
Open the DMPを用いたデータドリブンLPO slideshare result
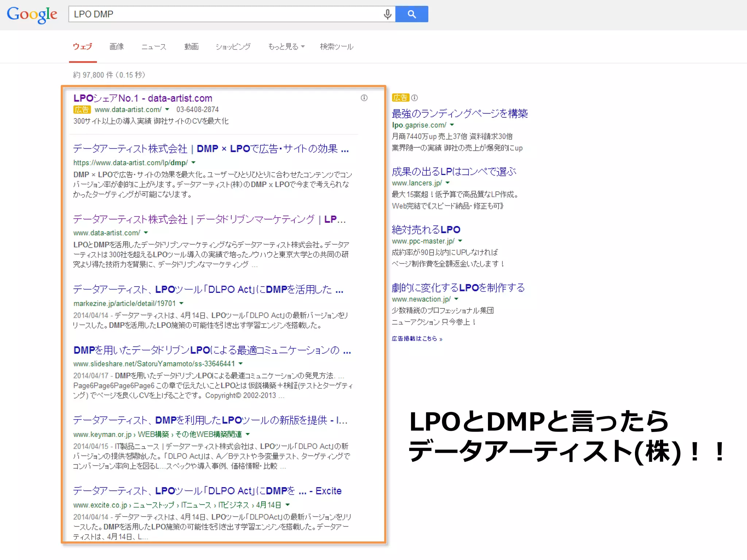(x=212, y=350)
